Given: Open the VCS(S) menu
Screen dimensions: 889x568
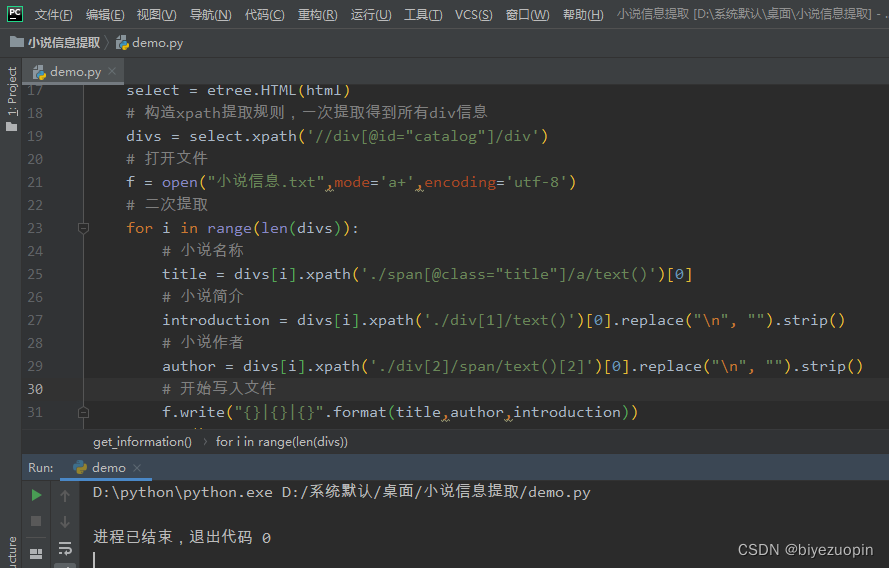Looking at the screenshot, I should [x=473, y=15].
